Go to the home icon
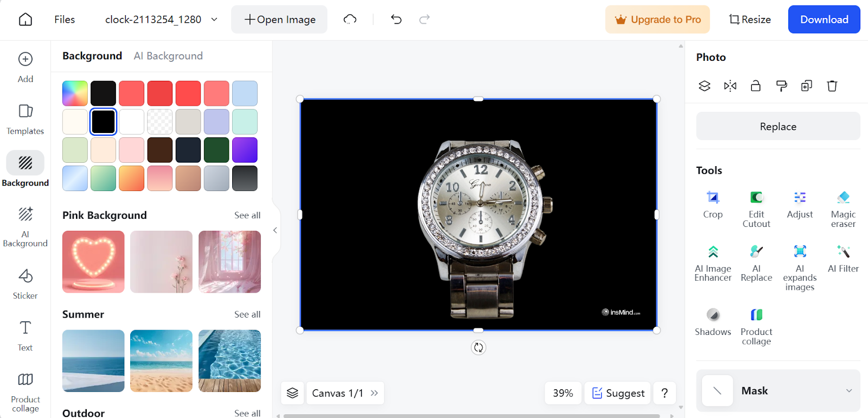Screen dimensions: 868x418 click(25, 20)
